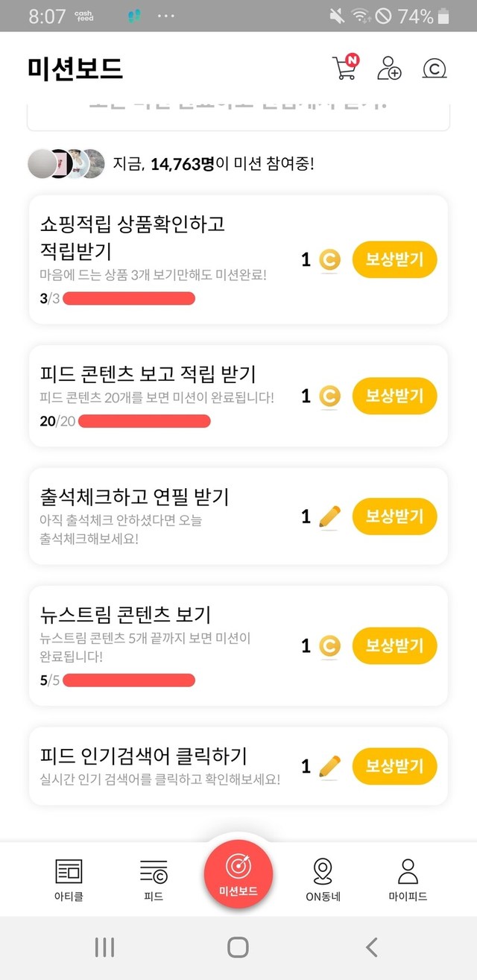Tap the add friend icon
477x980 pixels.
coord(389,68)
